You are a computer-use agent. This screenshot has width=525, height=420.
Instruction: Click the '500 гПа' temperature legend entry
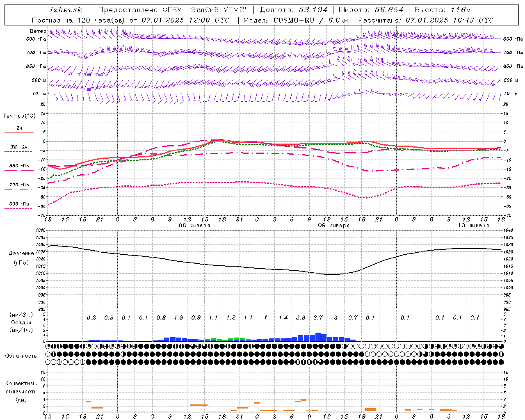click(19, 204)
